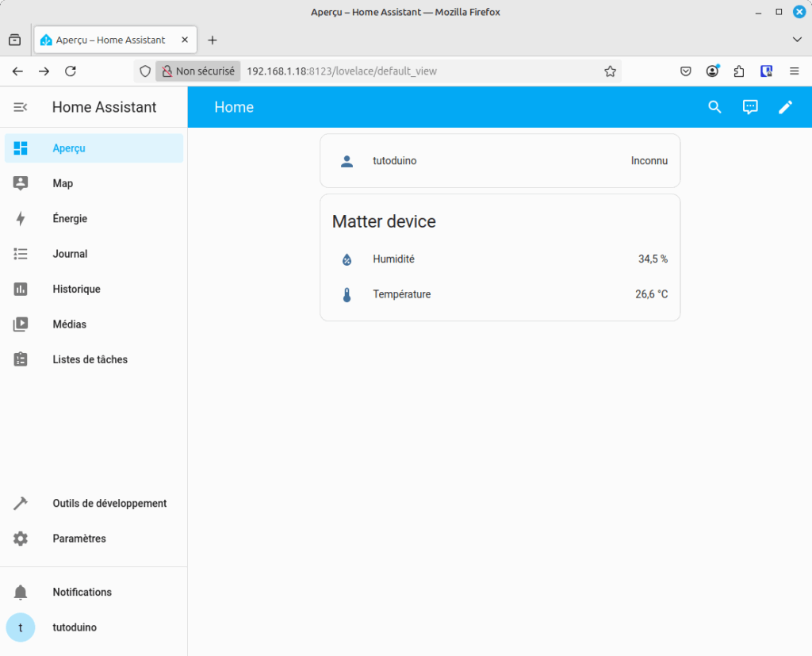Click the Inconnu state value
Viewport: 812px width, 656px height.
tap(649, 161)
